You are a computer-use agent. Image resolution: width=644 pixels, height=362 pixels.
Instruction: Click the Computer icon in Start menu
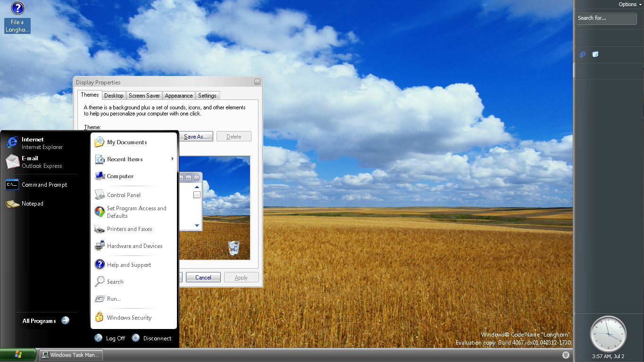pyautogui.click(x=100, y=176)
